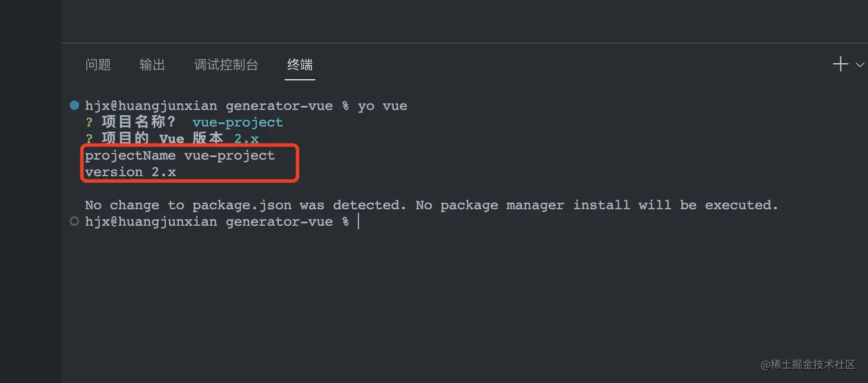Click green question mark before 项目名称
The height and width of the screenshot is (383, 868).
(x=89, y=122)
